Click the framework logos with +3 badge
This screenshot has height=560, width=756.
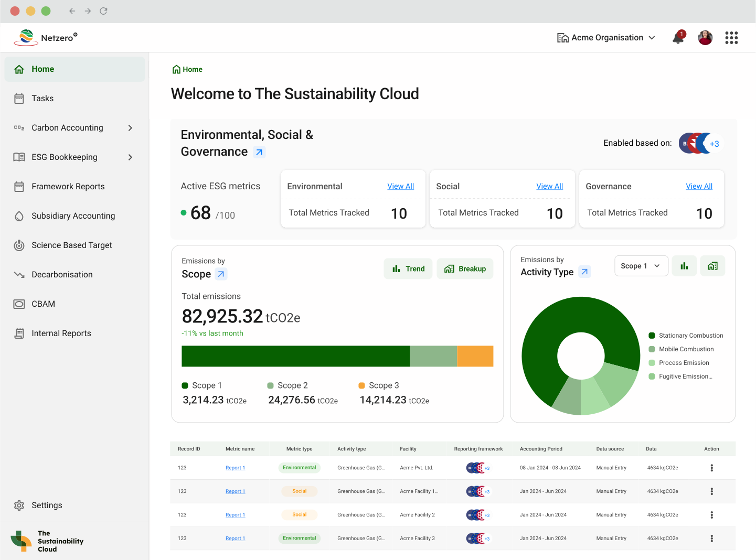tap(701, 143)
